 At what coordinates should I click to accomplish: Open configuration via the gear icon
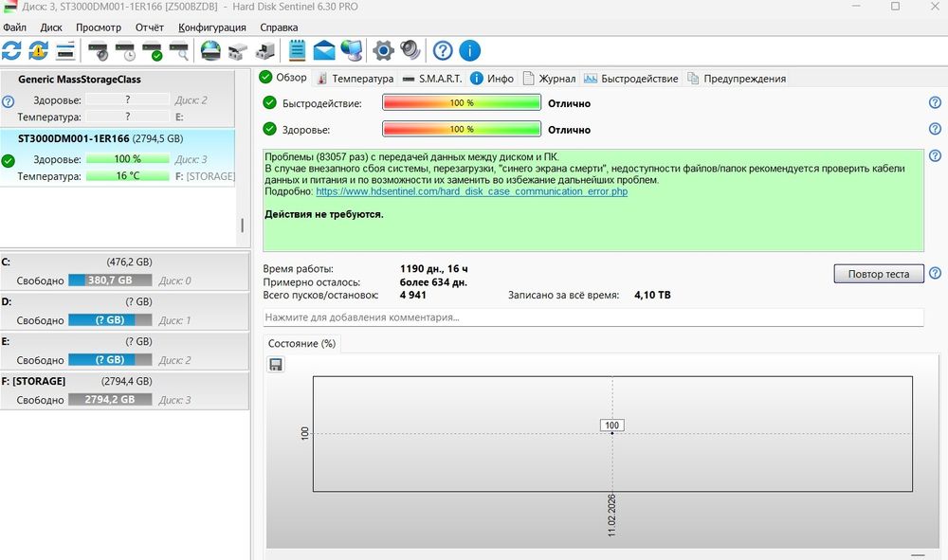pos(383,51)
